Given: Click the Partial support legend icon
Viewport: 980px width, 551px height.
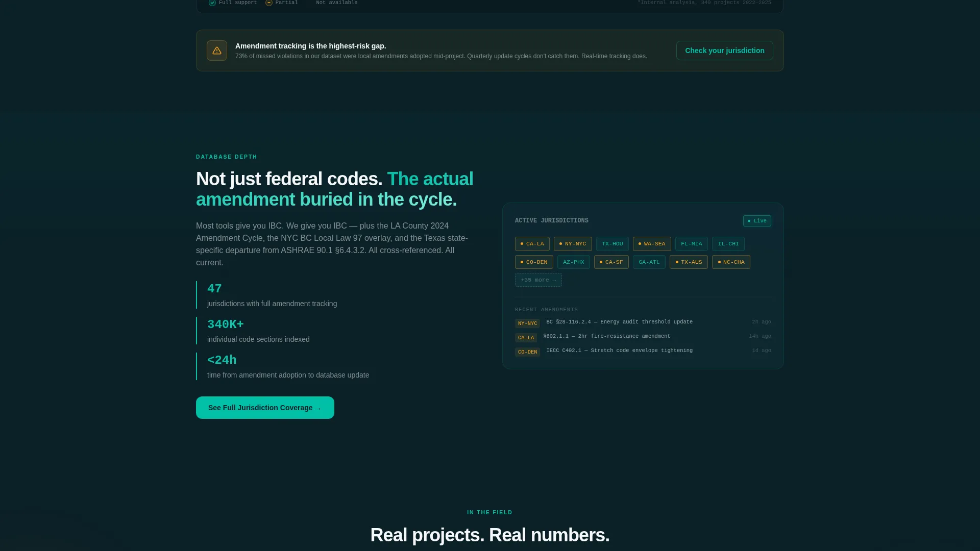Looking at the screenshot, I should (x=269, y=3).
